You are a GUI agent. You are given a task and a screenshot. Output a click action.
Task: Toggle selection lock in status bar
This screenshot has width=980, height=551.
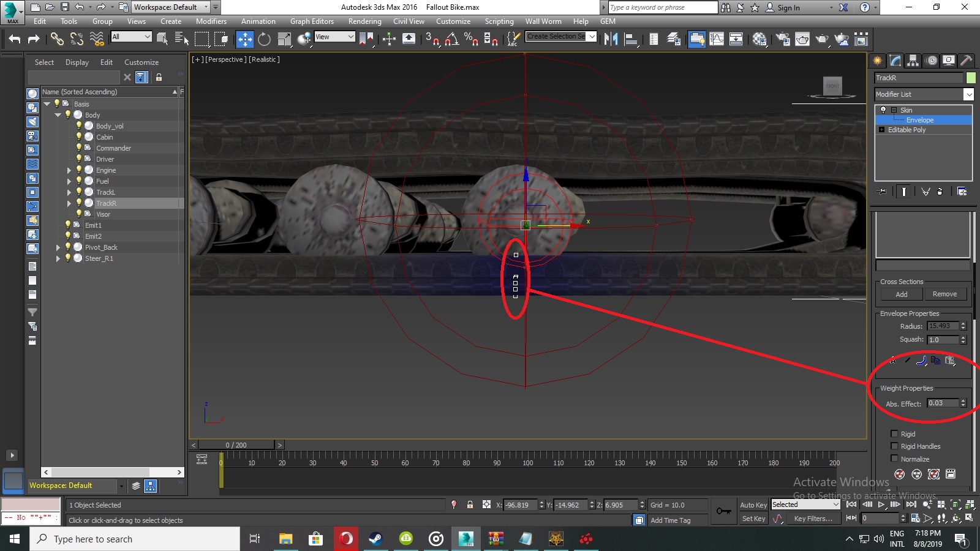[x=470, y=505]
